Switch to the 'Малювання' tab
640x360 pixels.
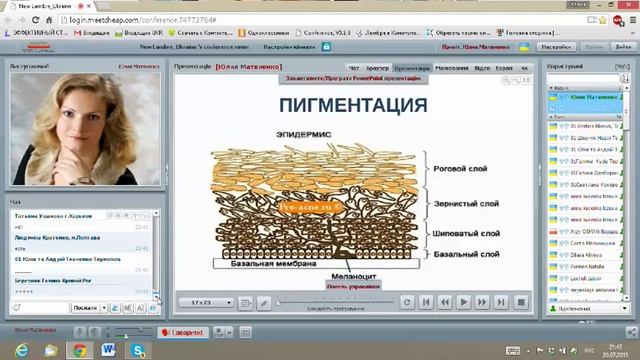point(452,68)
